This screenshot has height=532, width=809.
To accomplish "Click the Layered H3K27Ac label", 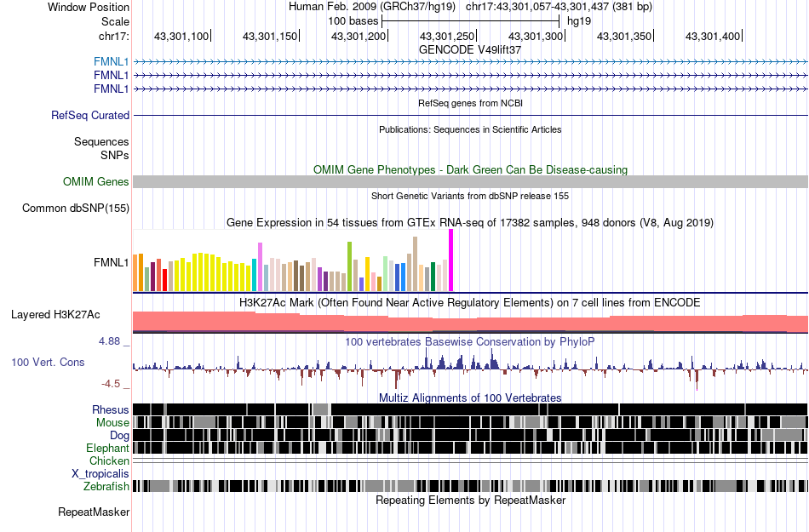I will coord(55,314).
